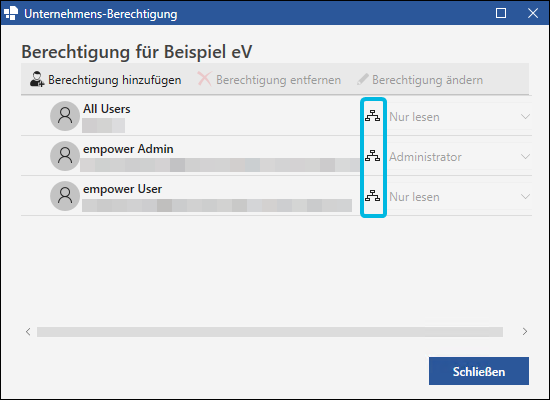Click the app logo in title bar
This screenshot has width=550, height=400.
click(11, 13)
